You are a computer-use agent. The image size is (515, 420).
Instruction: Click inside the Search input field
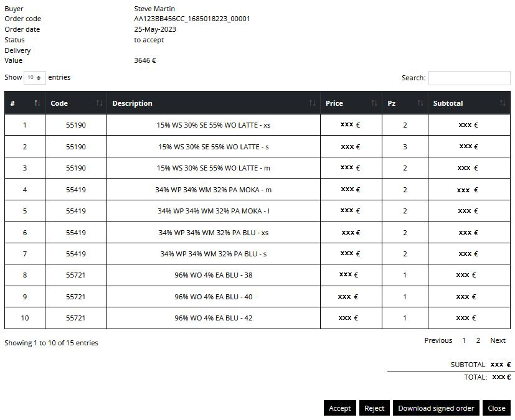[469, 78]
